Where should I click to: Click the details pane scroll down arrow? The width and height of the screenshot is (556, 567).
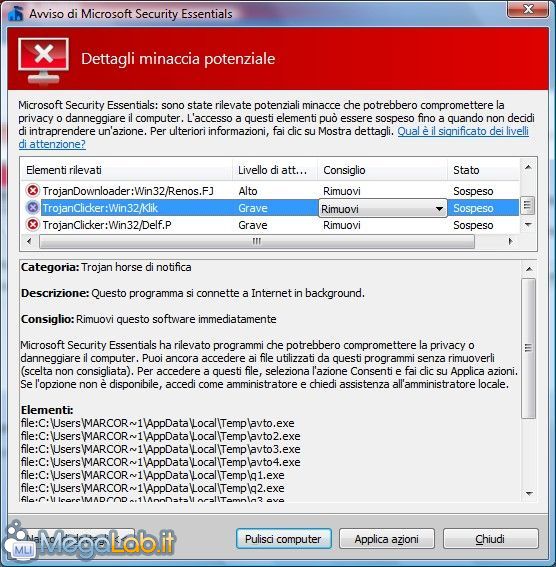click(529, 494)
